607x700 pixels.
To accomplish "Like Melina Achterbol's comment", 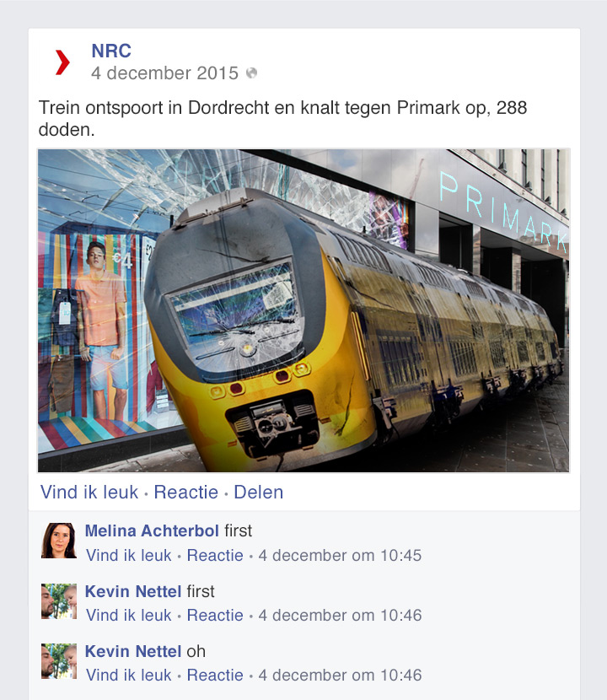I will [128, 555].
